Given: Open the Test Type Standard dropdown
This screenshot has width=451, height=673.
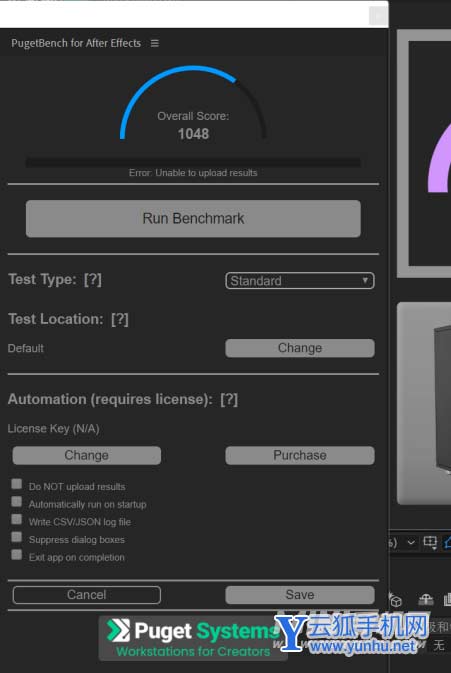Looking at the screenshot, I should coord(300,281).
